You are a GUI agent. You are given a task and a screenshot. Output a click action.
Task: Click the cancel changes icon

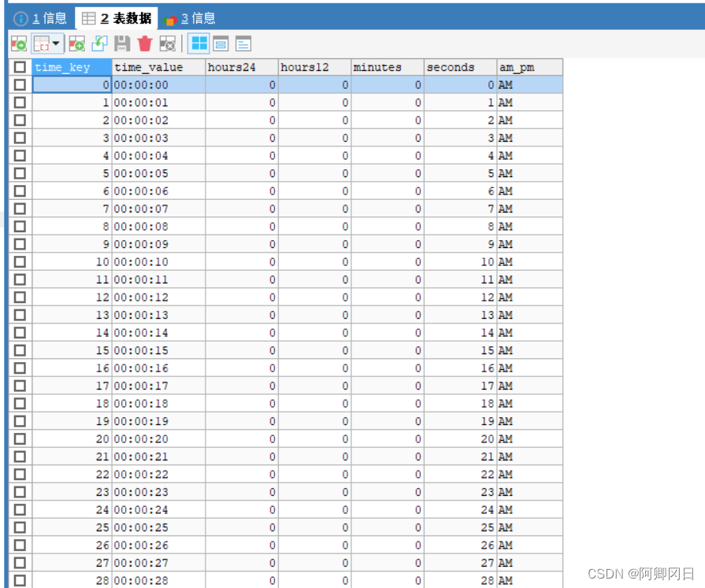pyautogui.click(x=167, y=44)
